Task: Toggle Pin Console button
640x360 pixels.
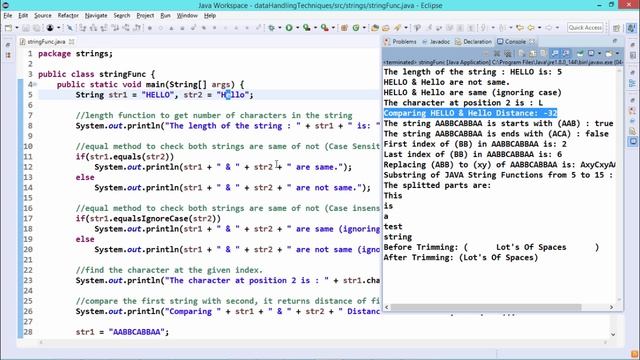Action: click(x=580, y=53)
